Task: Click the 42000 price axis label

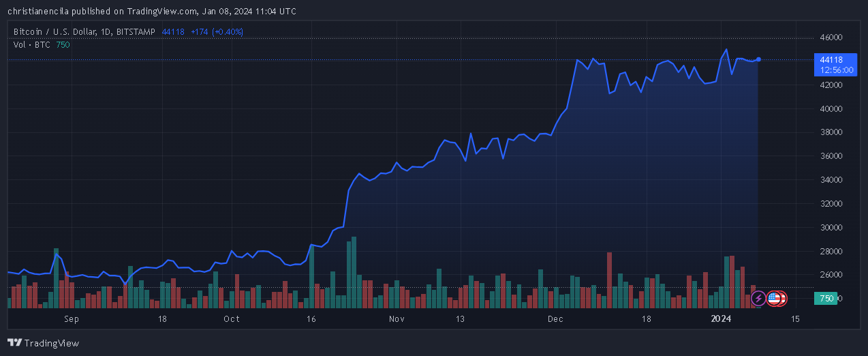Action: [831, 85]
